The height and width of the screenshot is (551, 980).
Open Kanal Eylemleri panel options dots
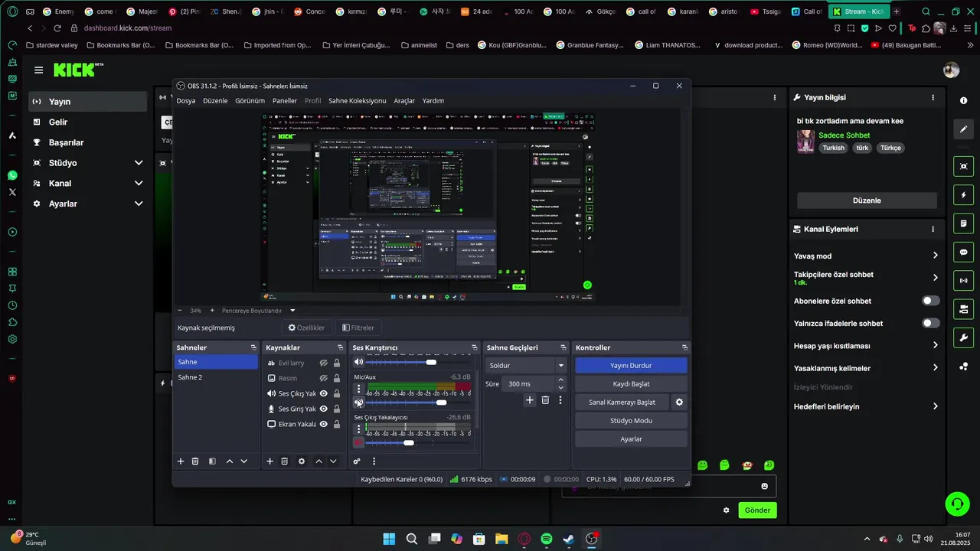933,229
